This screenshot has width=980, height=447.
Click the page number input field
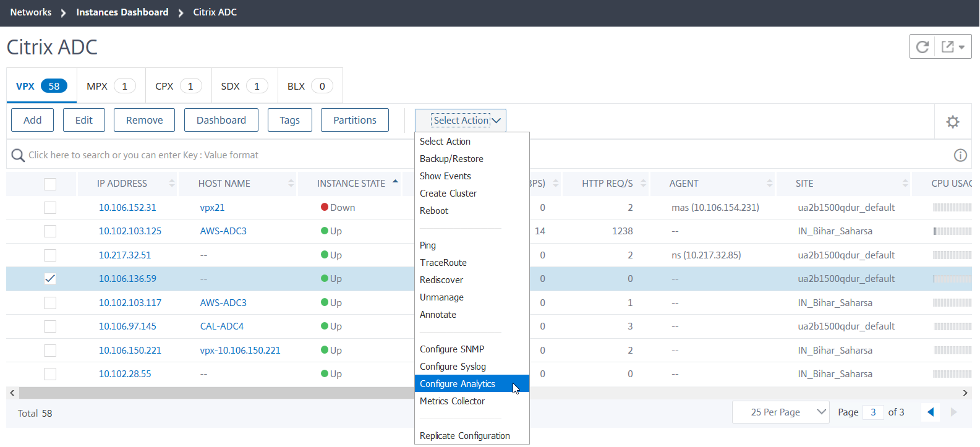[873, 412]
